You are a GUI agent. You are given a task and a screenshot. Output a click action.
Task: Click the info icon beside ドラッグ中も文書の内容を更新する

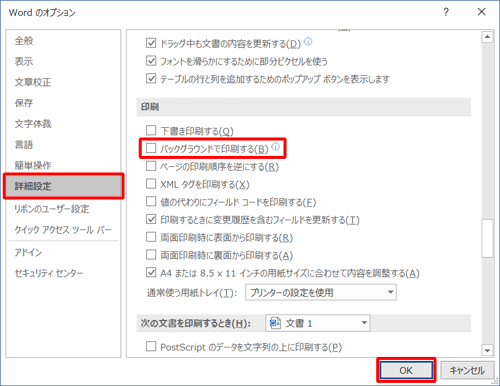(308, 42)
